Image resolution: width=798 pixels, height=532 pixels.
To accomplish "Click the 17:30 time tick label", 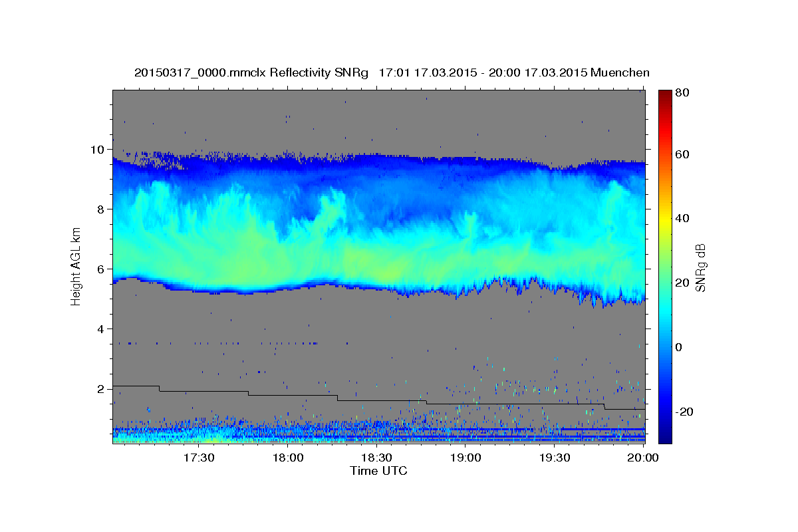I will click(x=198, y=458).
